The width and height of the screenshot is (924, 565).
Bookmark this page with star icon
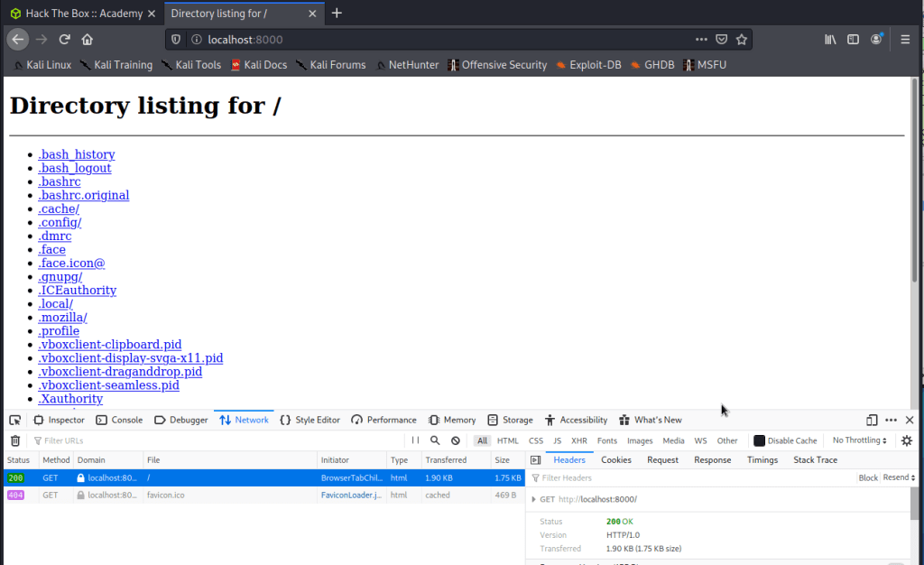coord(741,40)
